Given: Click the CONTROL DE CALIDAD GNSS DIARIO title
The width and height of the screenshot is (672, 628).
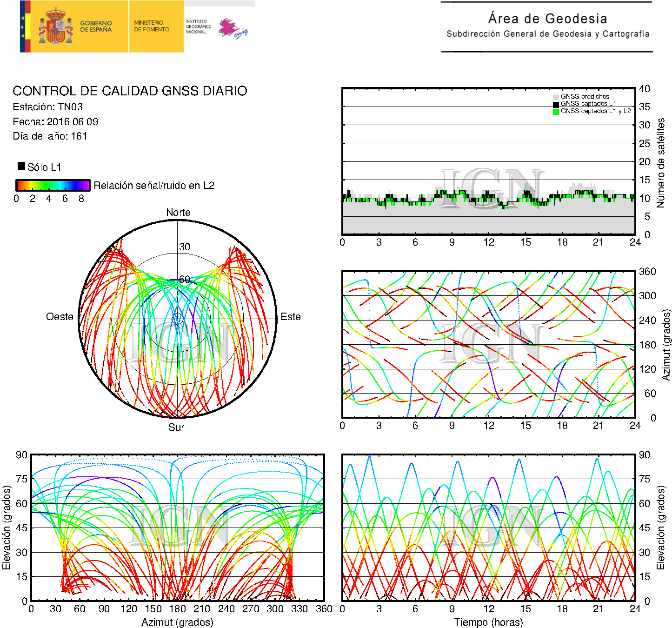Looking at the screenshot, I should click(x=130, y=91).
